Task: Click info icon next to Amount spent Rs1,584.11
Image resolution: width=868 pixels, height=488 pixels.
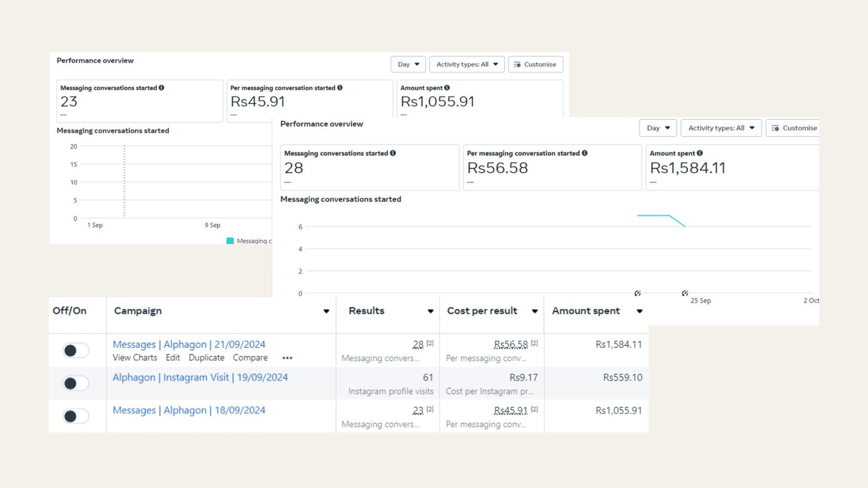Action: coord(700,153)
